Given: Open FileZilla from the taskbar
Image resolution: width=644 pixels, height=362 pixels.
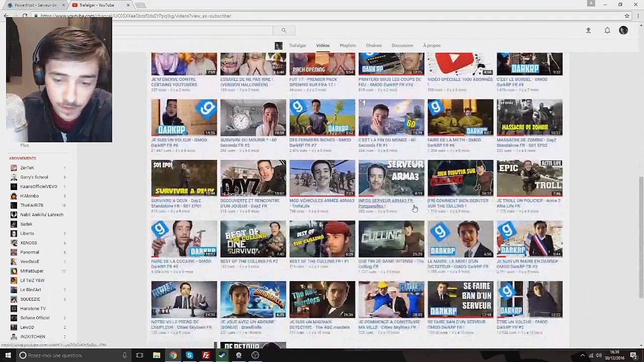Looking at the screenshot, I should [x=206, y=355].
